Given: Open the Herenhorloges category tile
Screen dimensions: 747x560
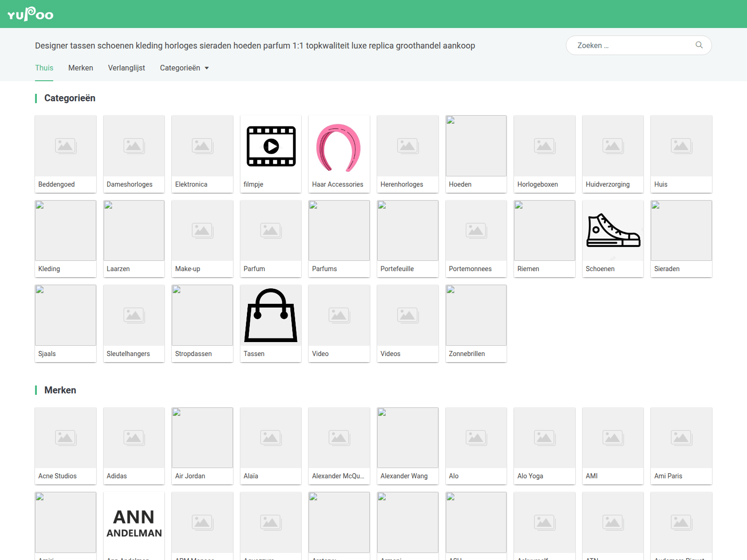Looking at the screenshot, I should click(x=408, y=154).
